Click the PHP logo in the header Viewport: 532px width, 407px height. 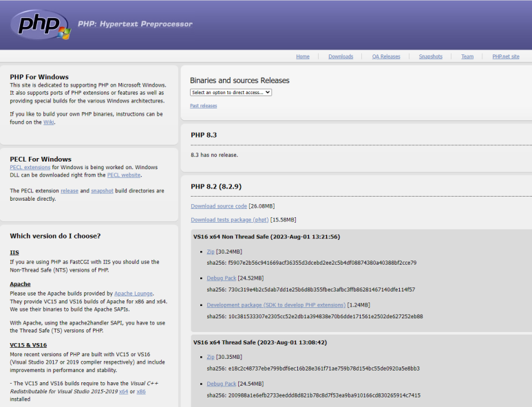click(41, 24)
